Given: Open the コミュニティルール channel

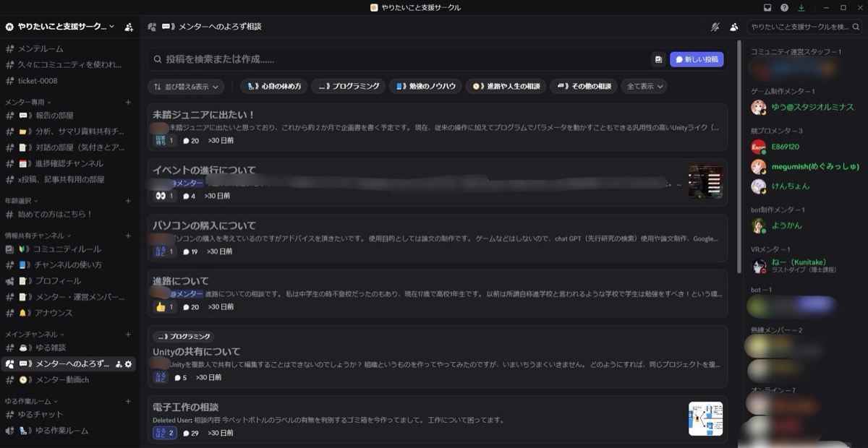Looking at the screenshot, I should point(69,249).
